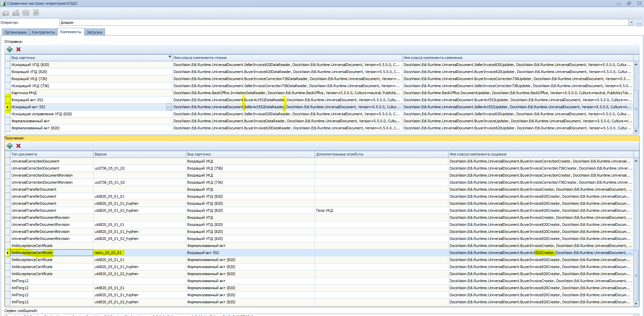
Task: Click the SellerAct552DataReader class cell
Action: coord(287,107)
